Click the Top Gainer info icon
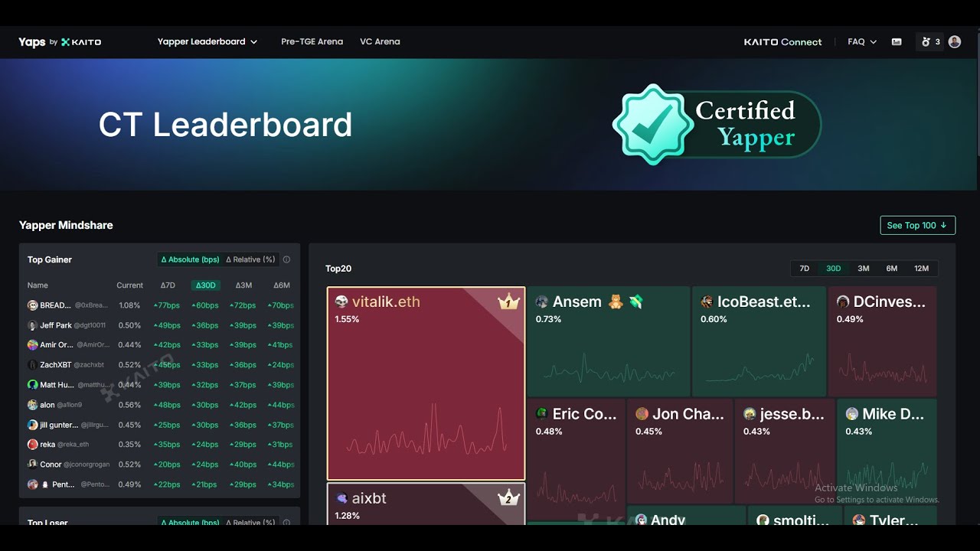Viewport: 980px width, 551px height. [x=286, y=259]
